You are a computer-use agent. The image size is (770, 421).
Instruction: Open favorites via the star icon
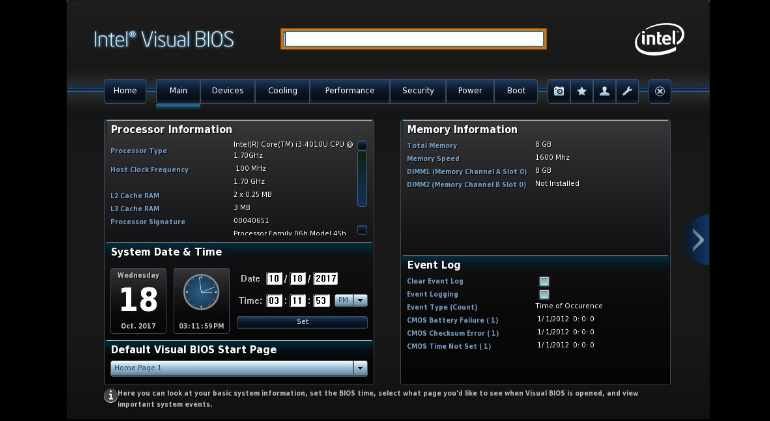582,91
